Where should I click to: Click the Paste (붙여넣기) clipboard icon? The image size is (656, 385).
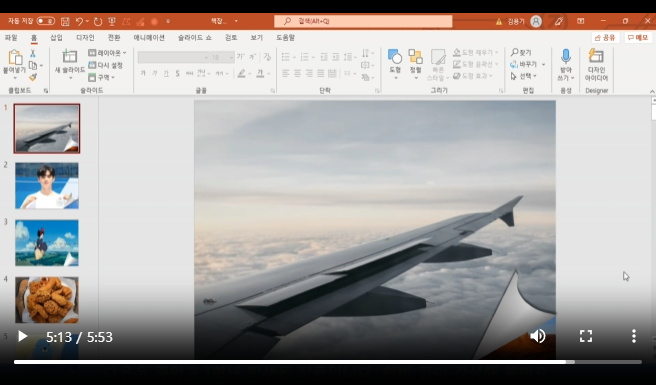tap(15, 57)
